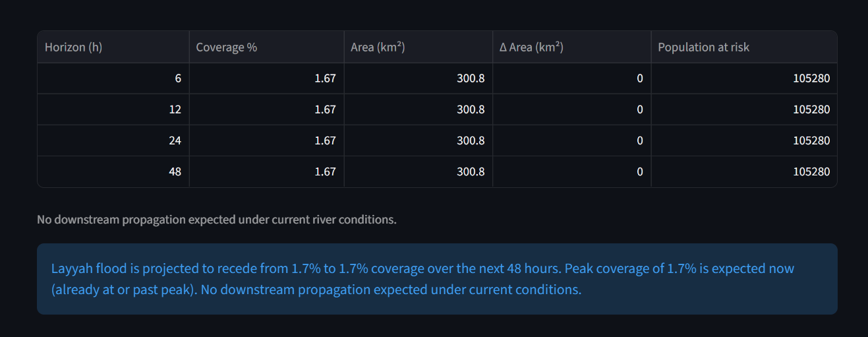Click the Area 300.8 cell in 12-hour row
This screenshot has width=868, height=337.
[419, 109]
